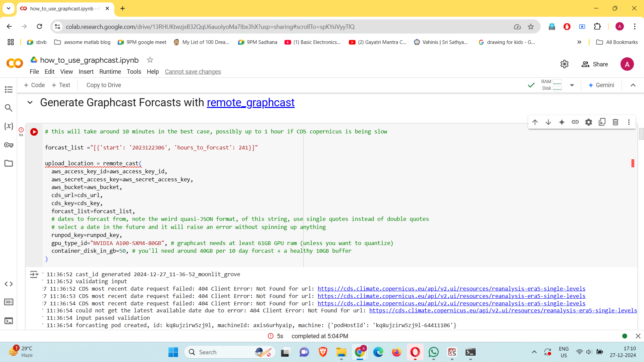Screen dimensions: 644x362
Task: Open cell editor settings gear
Action: tap(589, 122)
